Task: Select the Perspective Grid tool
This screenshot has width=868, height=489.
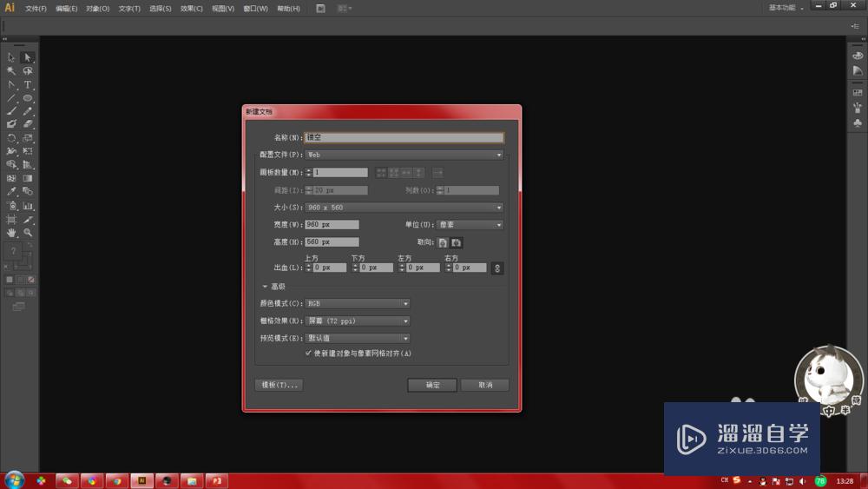Action: click(28, 164)
